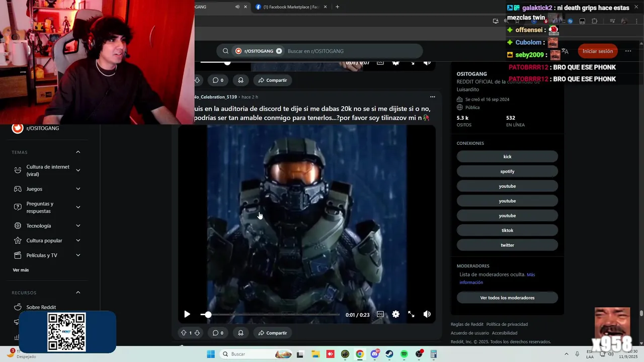Expand the Tecnología topic

click(x=47, y=226)
